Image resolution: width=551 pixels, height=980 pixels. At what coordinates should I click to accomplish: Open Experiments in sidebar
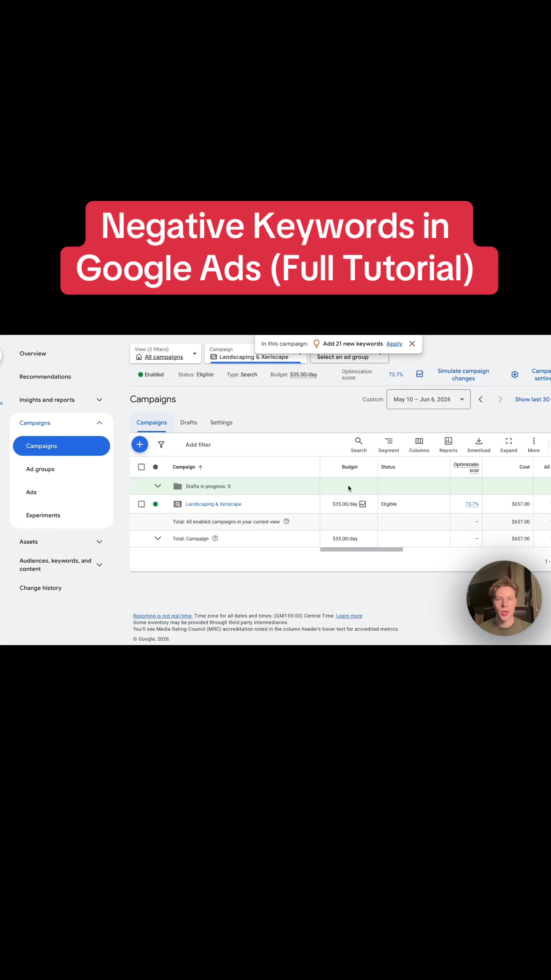click(43, 515)
